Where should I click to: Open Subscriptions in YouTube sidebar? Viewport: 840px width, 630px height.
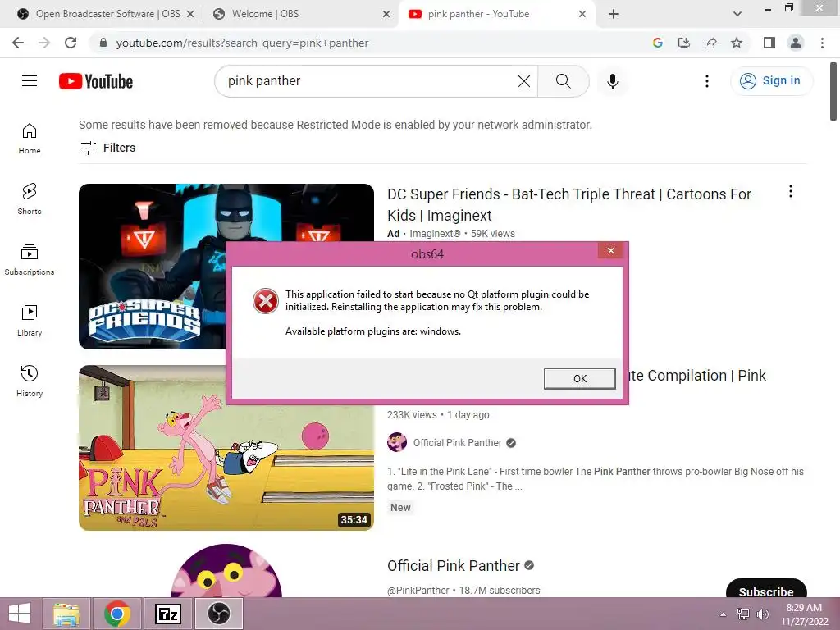tap(30, 260)
